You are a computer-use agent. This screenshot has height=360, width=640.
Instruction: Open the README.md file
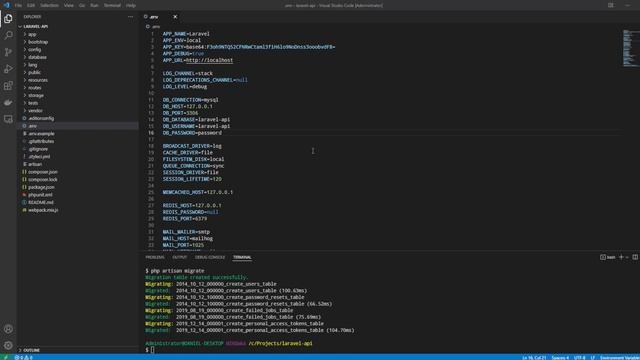(78, 202)
